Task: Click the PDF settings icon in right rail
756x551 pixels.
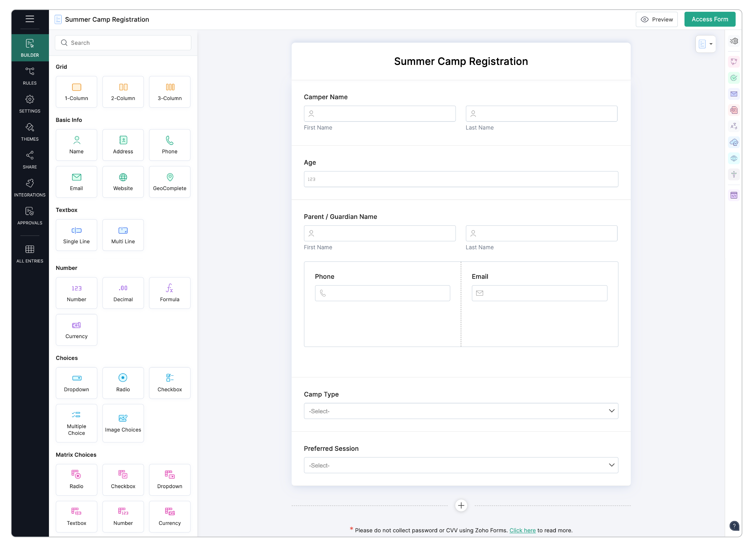Action: tap(734, 110)
